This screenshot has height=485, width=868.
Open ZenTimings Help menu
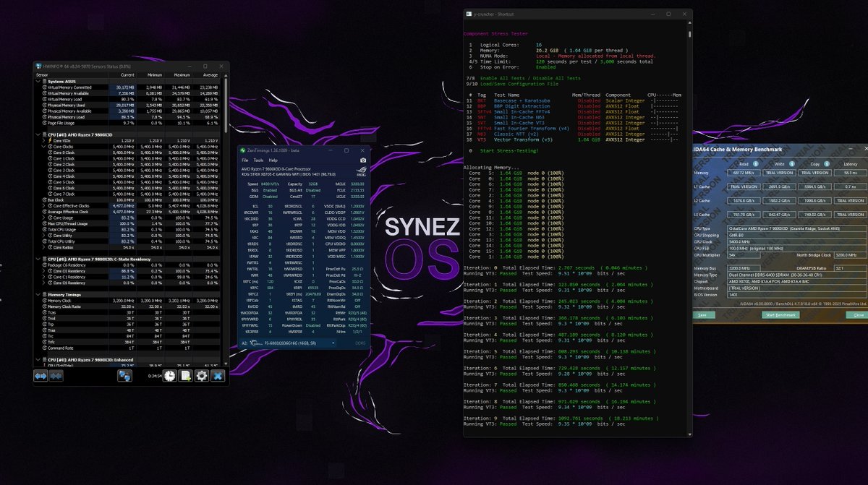(x=273, y=160)
